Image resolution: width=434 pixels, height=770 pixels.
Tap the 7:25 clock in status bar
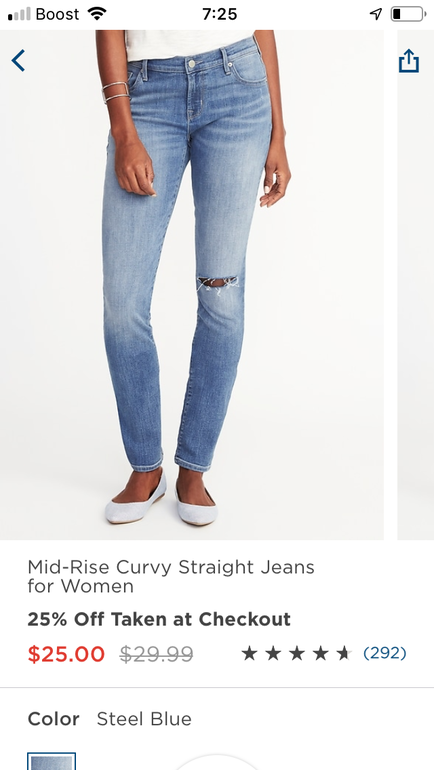tap(219, 14)
